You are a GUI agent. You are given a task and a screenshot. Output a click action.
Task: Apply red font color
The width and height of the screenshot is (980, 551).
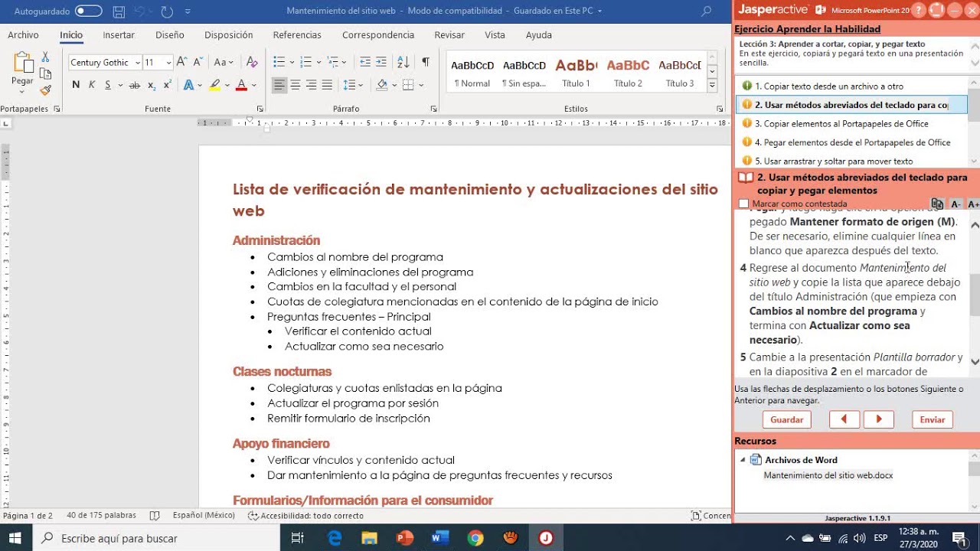tap(241, 85)
